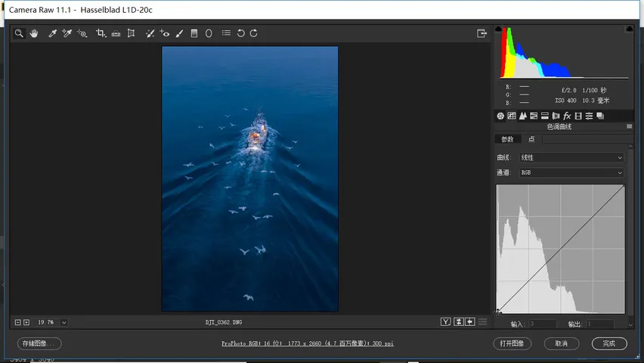Viewport: 644px width, 363px height.
Task: Toggle full screen mode icon
Action: 481,33
